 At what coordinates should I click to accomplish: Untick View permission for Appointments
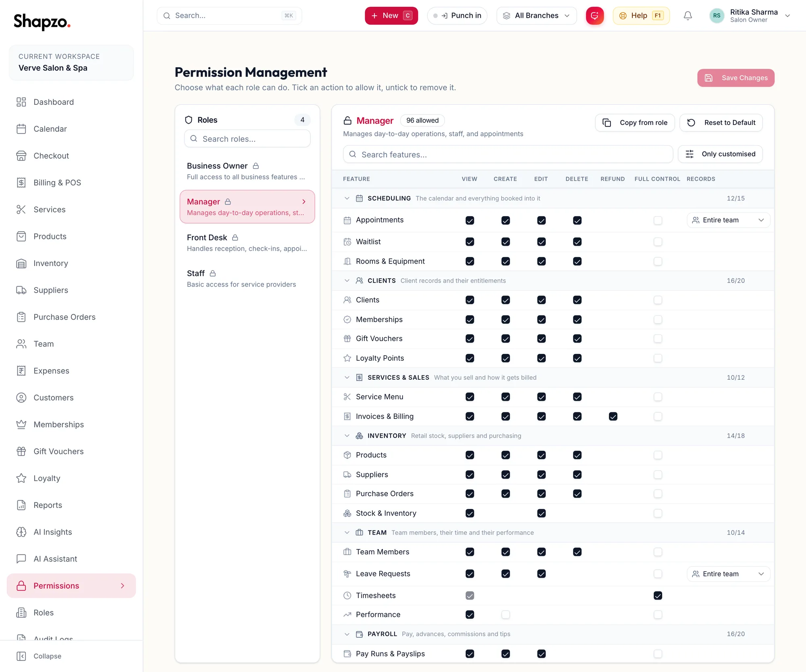point(470,221)
